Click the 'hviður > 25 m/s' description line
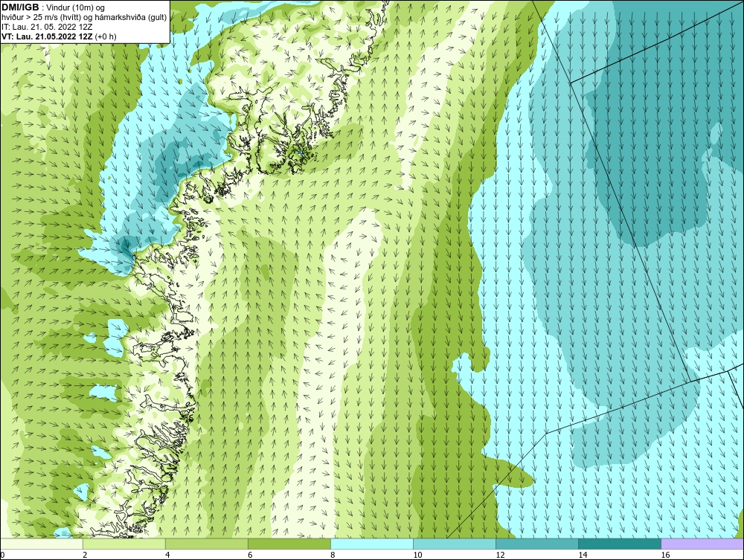This screenshot has height=560, width=744. click(x=84, y=18)
